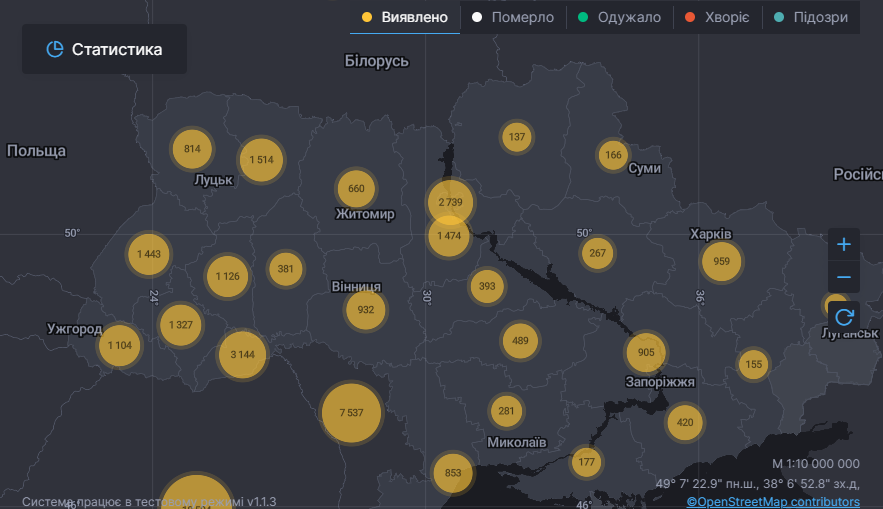Click the Вінниця city label

pyautogui.click(x=356, y=287)
